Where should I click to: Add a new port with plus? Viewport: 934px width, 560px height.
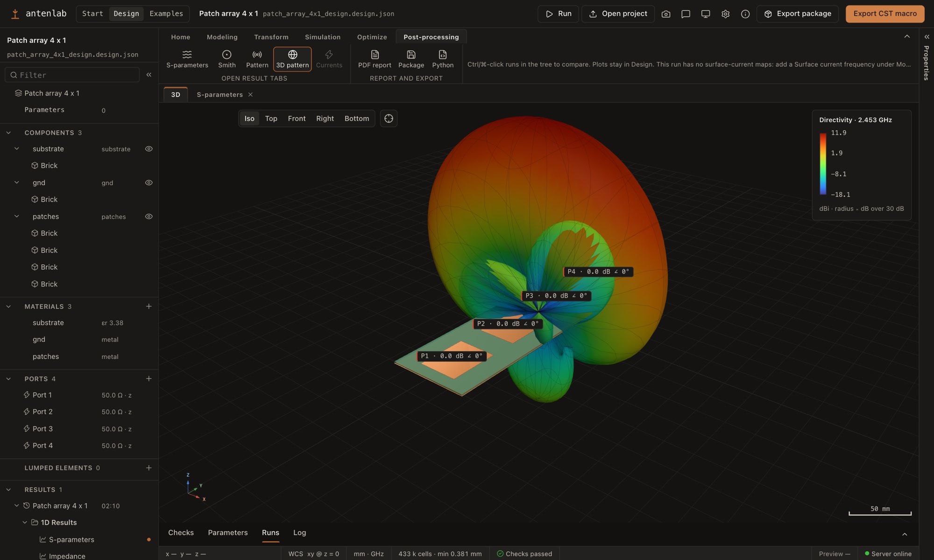coord(149,378)
